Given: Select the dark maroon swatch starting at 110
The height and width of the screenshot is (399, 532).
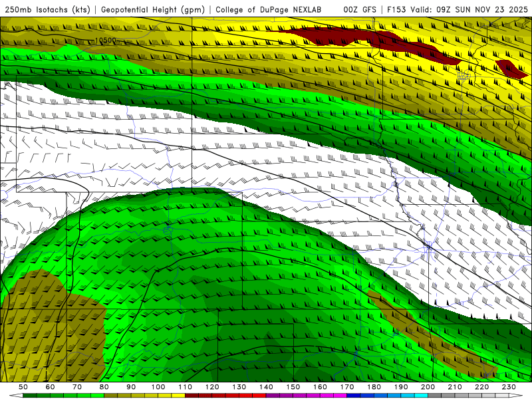Looking at the screenshot, I should point(192,396).
